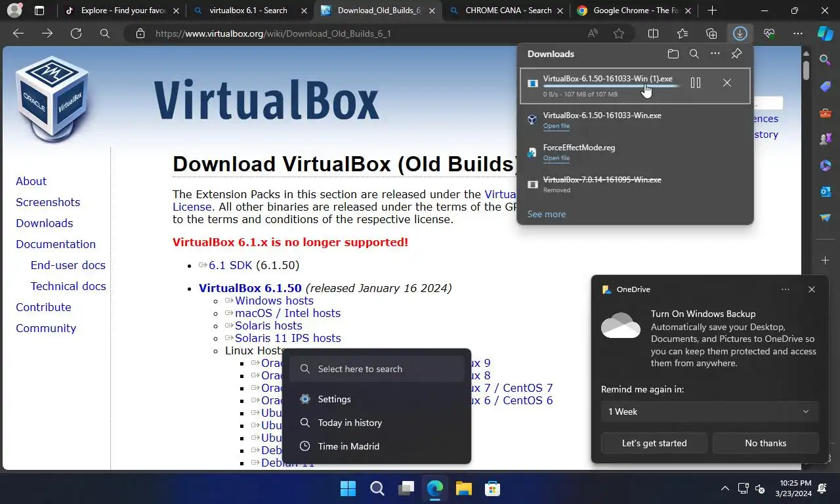Refresh the current page
The width and height of the screenshot is (840, 504).
tap(76, 33)
